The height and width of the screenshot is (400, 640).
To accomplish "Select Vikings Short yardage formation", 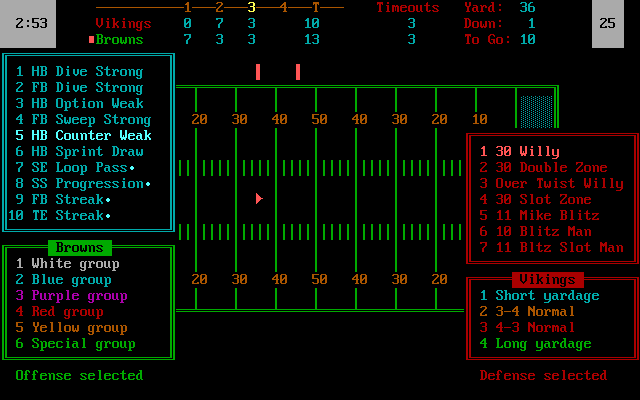I will (x=540, y=296).
